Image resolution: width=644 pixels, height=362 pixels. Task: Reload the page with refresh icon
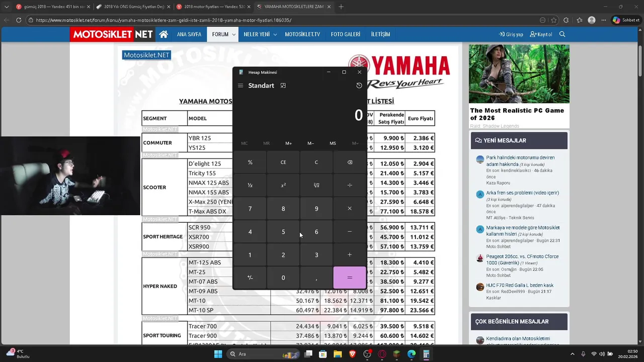pos(19,20)
